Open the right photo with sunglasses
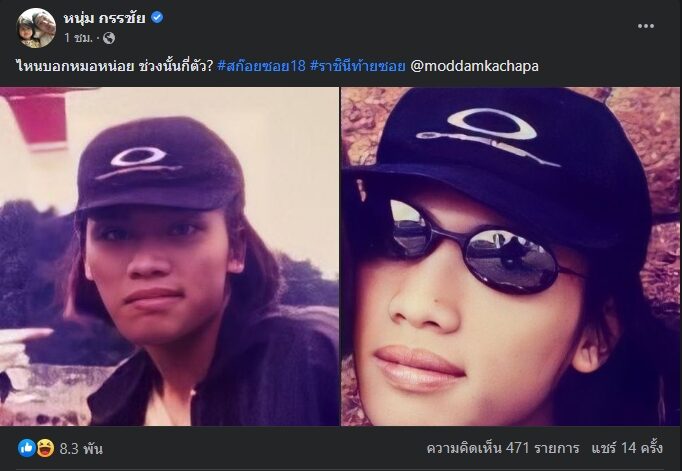Screen dimensions: 682x471 510,256
